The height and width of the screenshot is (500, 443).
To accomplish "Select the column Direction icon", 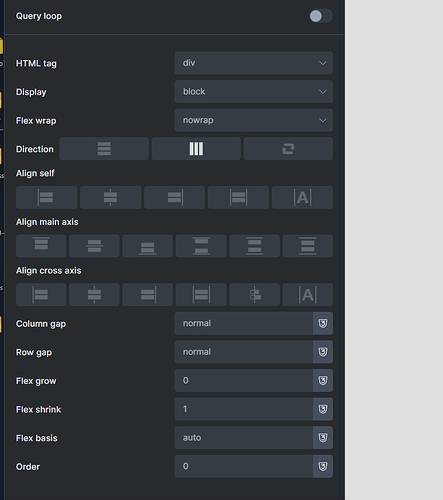I will click(x=104, y=149).
